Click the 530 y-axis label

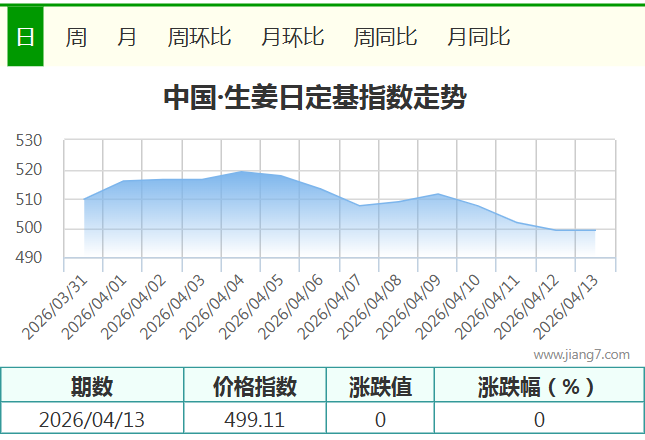29,141
